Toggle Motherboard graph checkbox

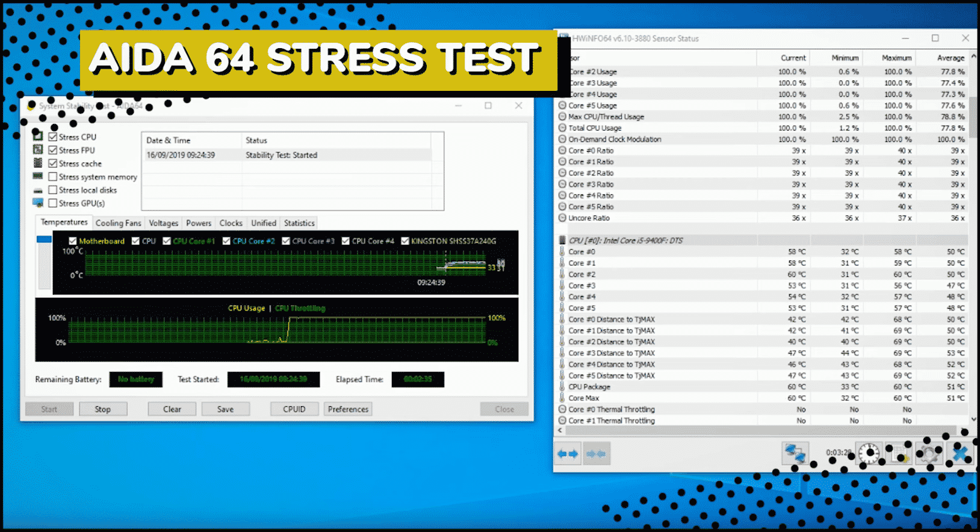point(73,241)
